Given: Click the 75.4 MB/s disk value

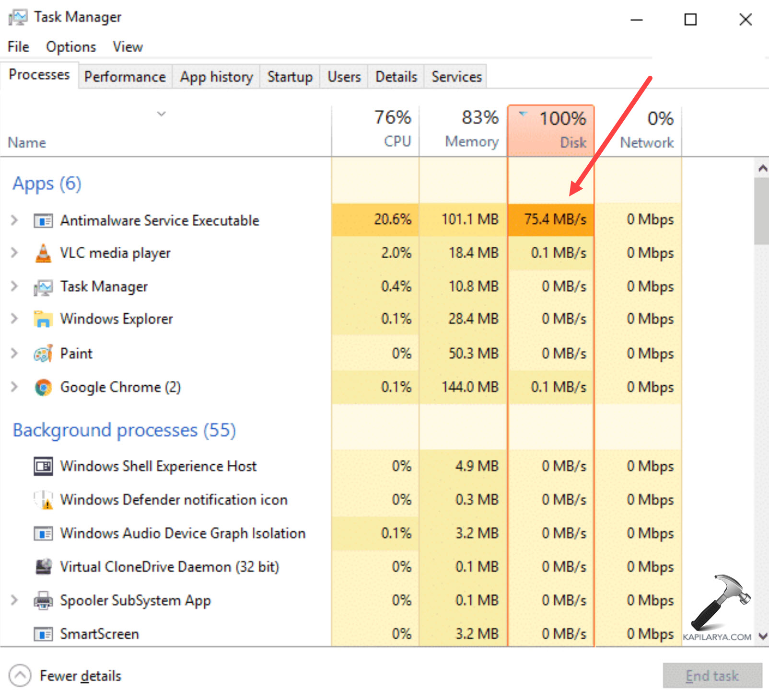Looking at the screenshot, I should (555, 219).
